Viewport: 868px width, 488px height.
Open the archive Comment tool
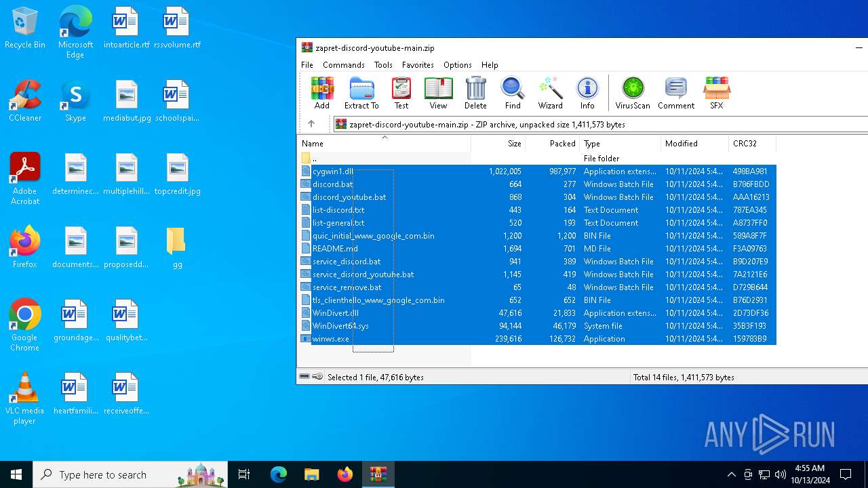(676, 93)
